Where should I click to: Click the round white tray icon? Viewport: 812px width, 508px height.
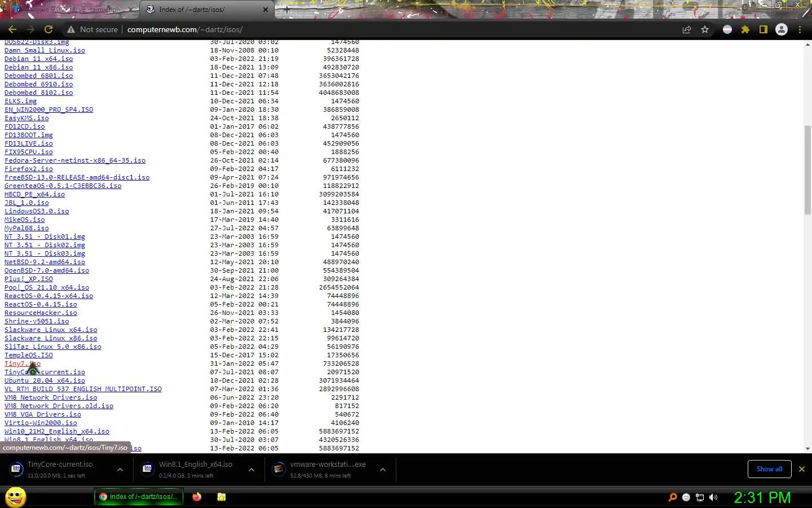[686, 497]
